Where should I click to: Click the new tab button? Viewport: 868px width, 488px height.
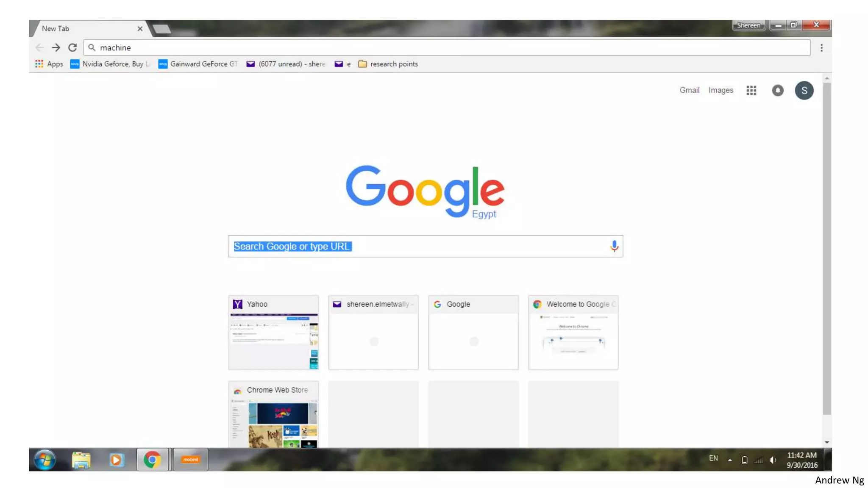pyautogui.click(x=161, y=29)
